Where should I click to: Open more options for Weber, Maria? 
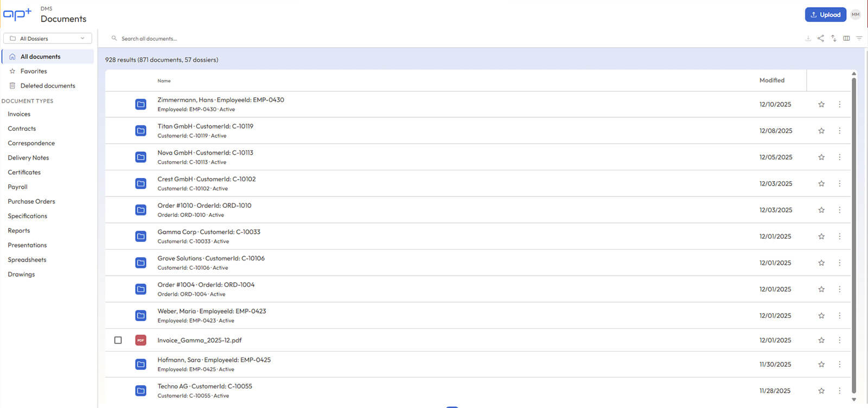[839, 315]
